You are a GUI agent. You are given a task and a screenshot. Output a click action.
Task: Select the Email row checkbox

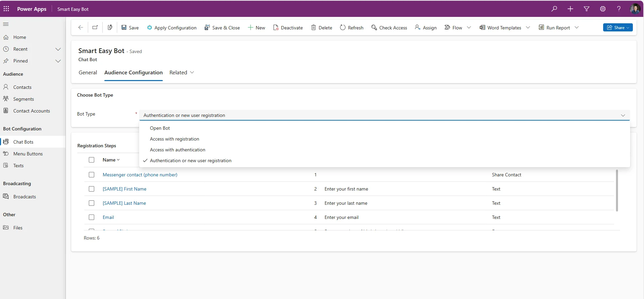click(92, 217)
